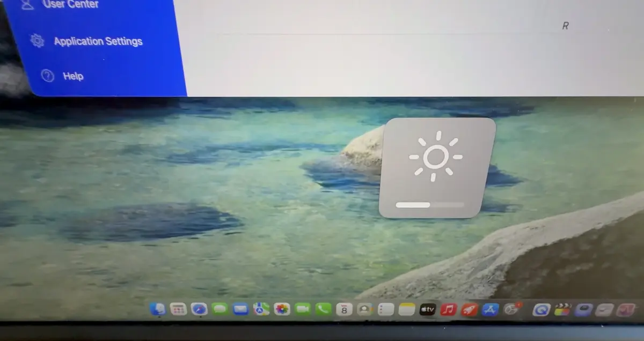
Task: Open Reminders from the Dock
Action: [386, 309]
